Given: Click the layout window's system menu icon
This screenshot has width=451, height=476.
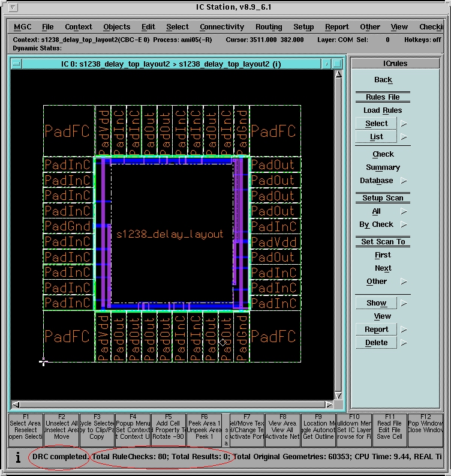Looking at the screenshot, I should [x=16, y=64].
